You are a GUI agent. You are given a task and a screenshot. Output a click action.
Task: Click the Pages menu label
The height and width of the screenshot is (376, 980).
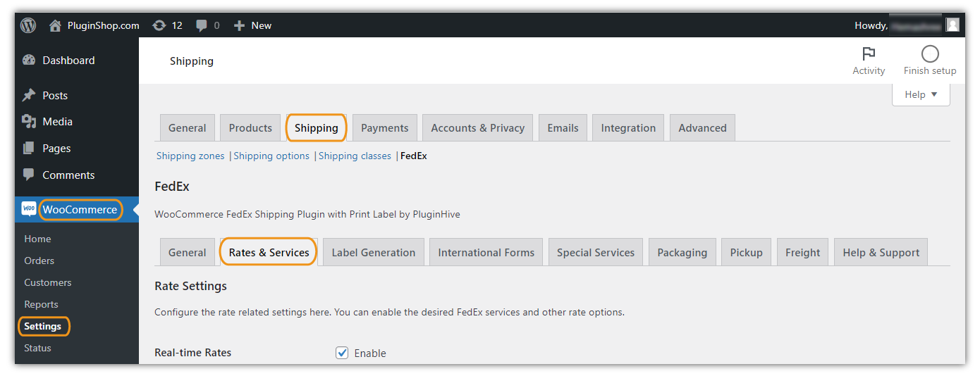click(56, 149)
